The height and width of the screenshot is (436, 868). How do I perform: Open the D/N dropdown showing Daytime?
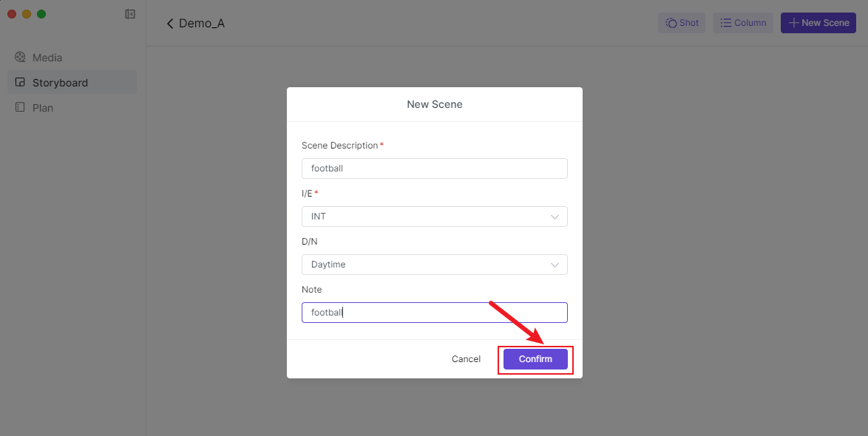(434, 265)
